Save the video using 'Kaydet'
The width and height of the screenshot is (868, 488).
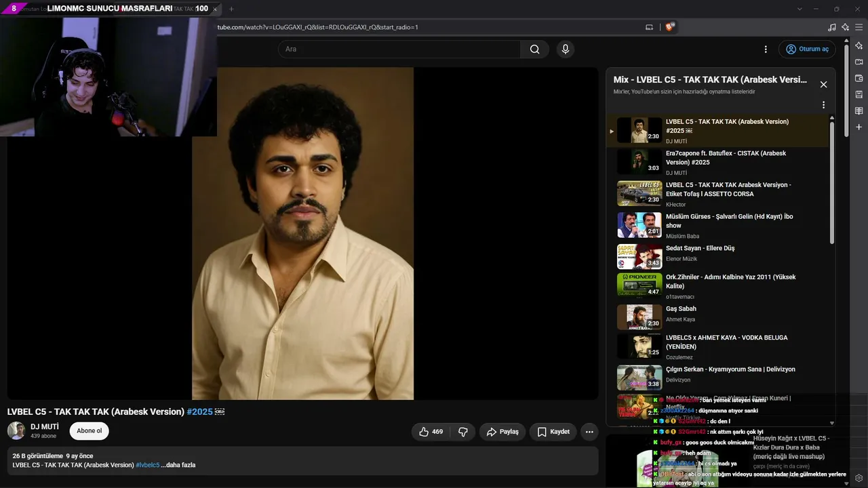(553, 432)
